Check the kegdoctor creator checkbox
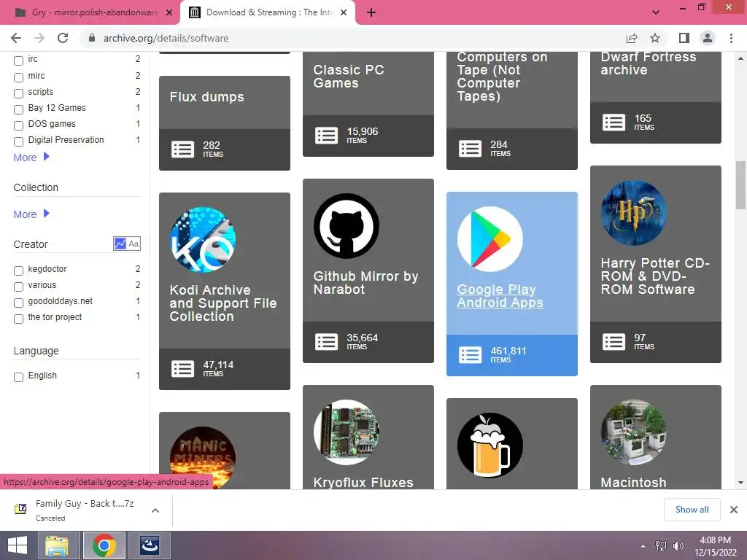Screen dimensions: 747x560 [18, 271]
